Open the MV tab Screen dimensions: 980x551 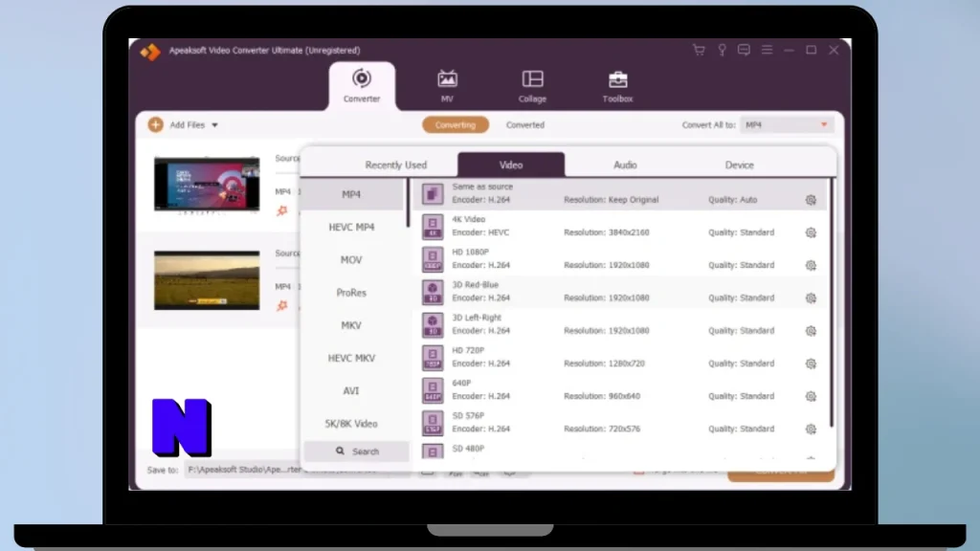coord(447,86)
